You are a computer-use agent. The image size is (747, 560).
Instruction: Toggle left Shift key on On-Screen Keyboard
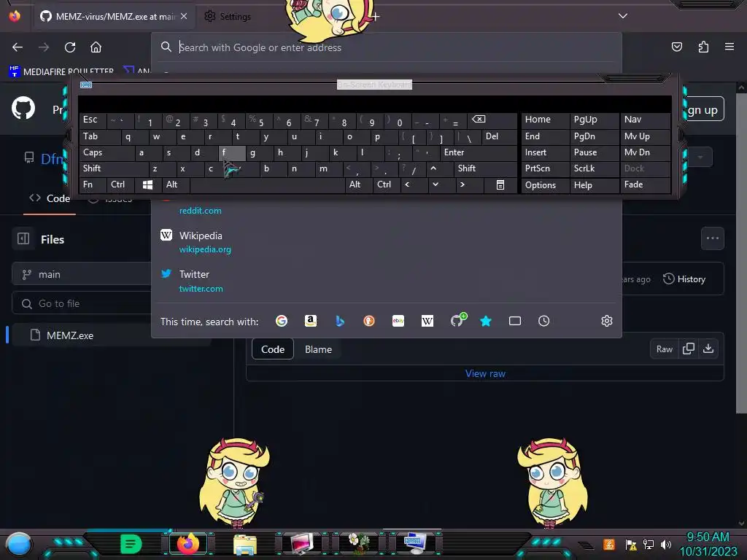point(113,168)
